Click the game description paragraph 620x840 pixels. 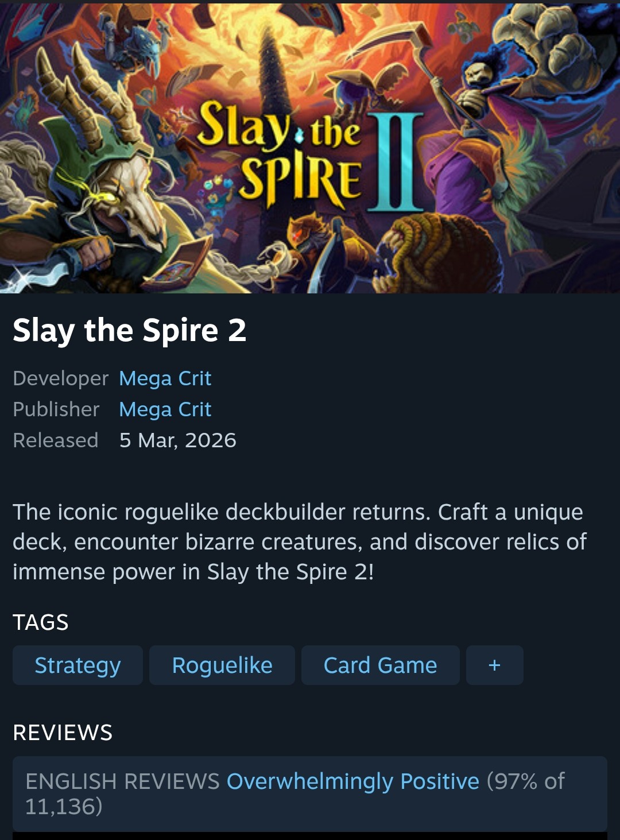(x=299, y=542)
